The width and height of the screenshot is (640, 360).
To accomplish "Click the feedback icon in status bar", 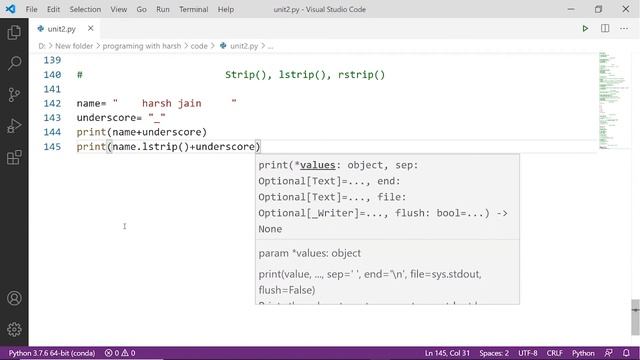I will click(x=609, y=353).
